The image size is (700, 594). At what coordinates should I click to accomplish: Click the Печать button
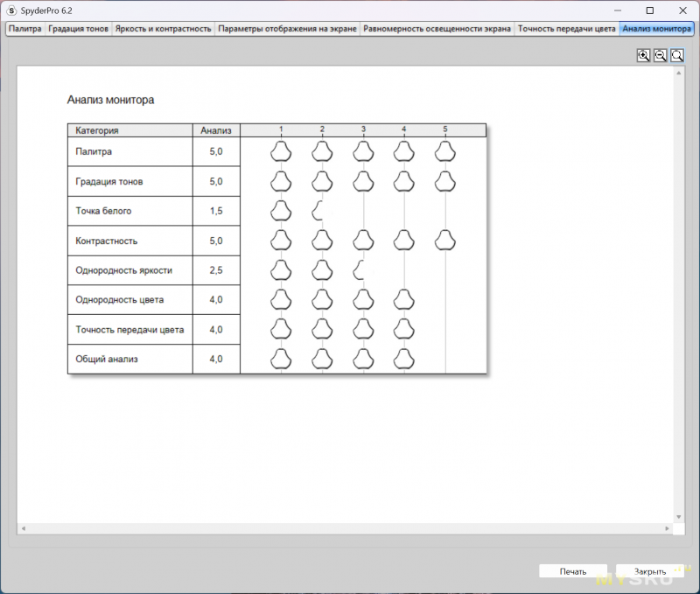point(573,571)
